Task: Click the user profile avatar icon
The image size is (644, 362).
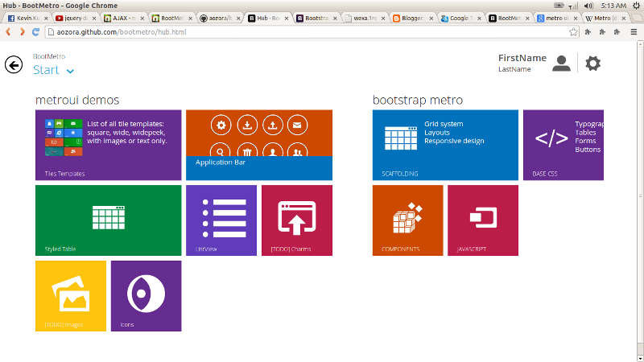Action: tap(561, 64)
